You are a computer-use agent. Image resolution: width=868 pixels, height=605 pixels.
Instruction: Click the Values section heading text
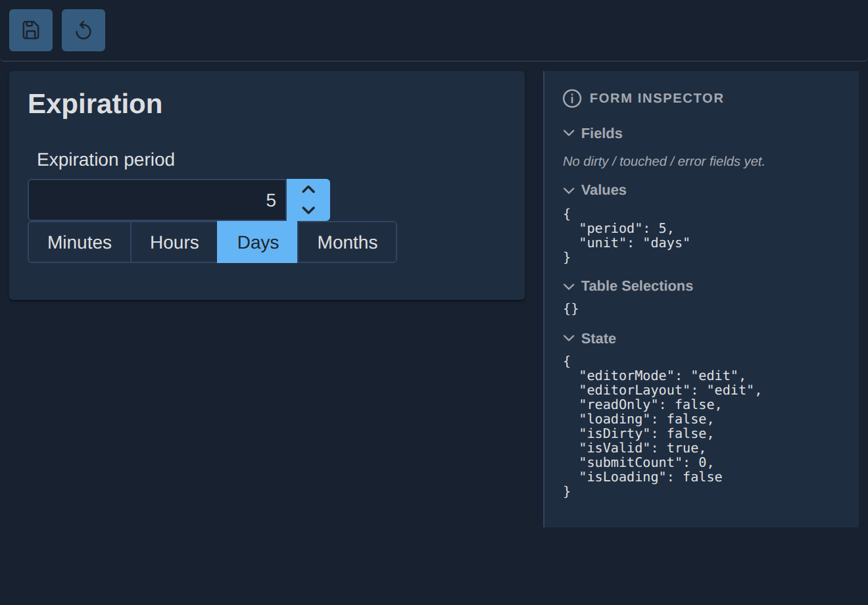(x=604, y=190)
